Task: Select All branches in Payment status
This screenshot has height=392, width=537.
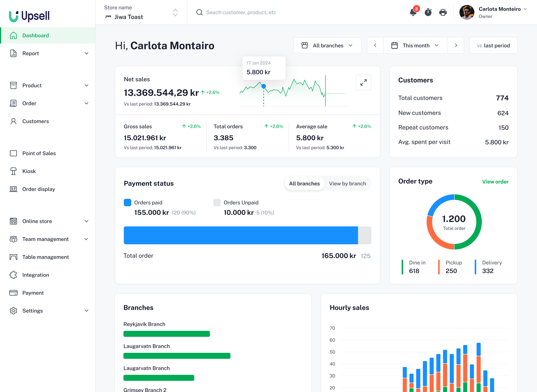Action: click(x=304, y=184)
